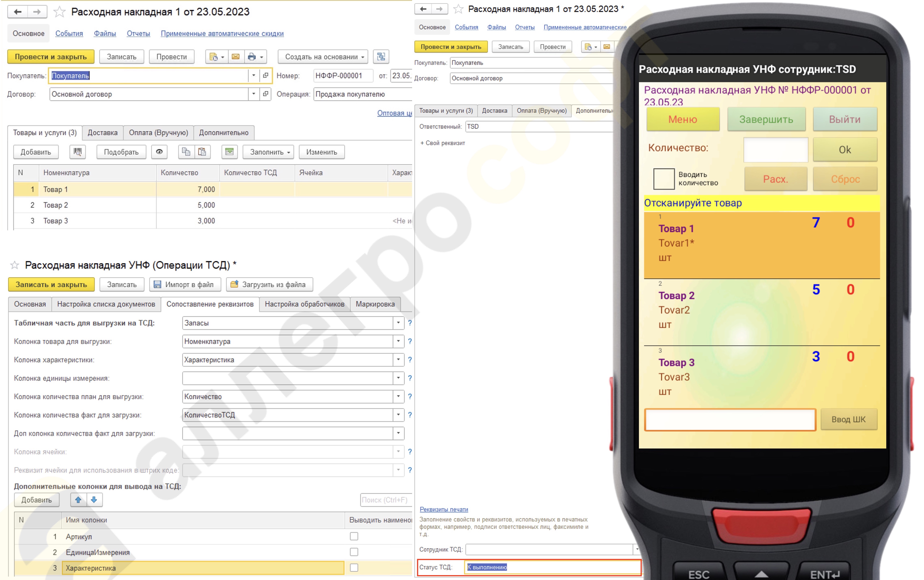Click green table icon before Заполнить

(229, 152)
